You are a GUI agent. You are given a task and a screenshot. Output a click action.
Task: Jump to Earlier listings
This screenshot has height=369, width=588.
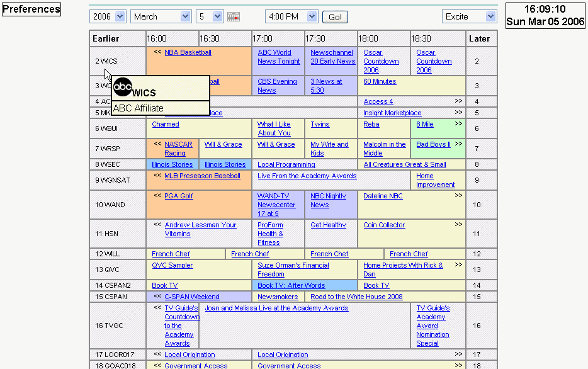106,38
